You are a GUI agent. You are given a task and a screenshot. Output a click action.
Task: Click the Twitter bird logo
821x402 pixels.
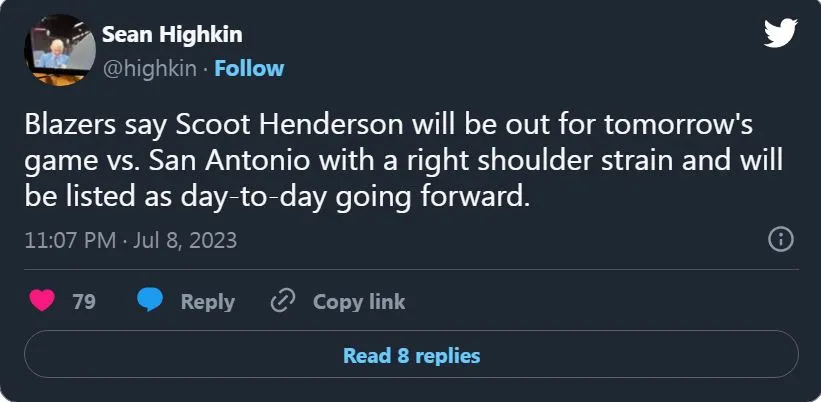coord(780,35)
